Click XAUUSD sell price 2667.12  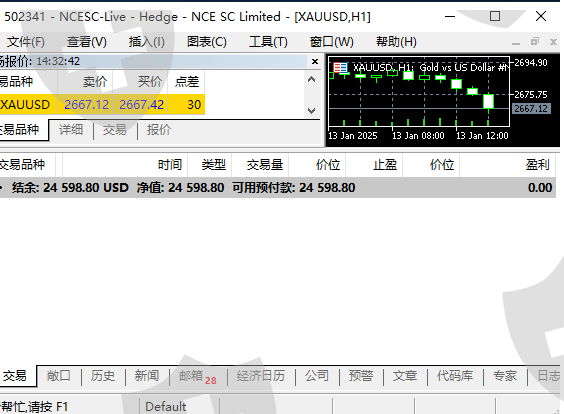click(x=86, y=105)
